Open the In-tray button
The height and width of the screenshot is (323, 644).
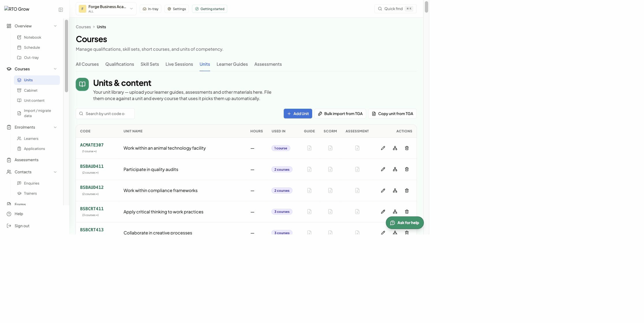tap(151, 9)
